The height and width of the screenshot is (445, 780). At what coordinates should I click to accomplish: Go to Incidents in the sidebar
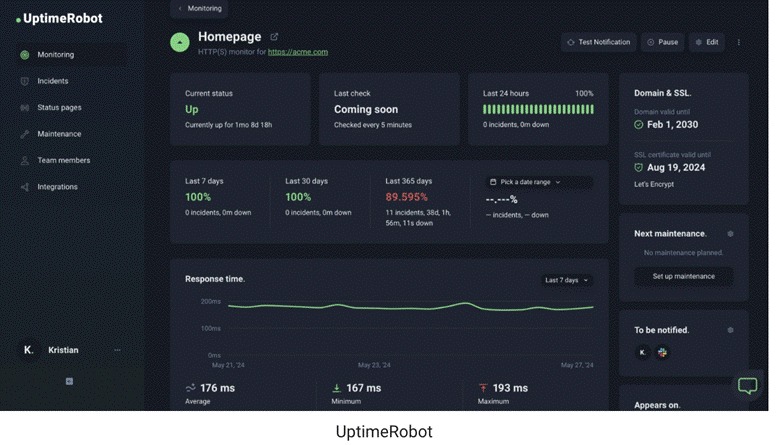52,81
